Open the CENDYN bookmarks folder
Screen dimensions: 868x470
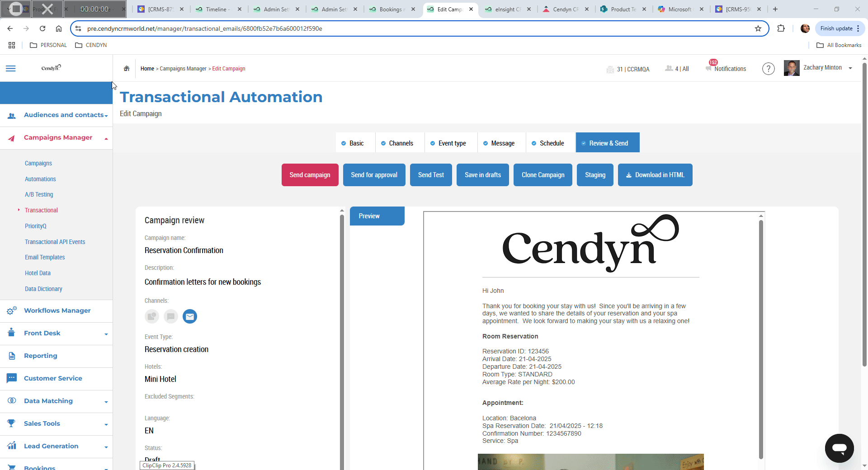[91, 45]
